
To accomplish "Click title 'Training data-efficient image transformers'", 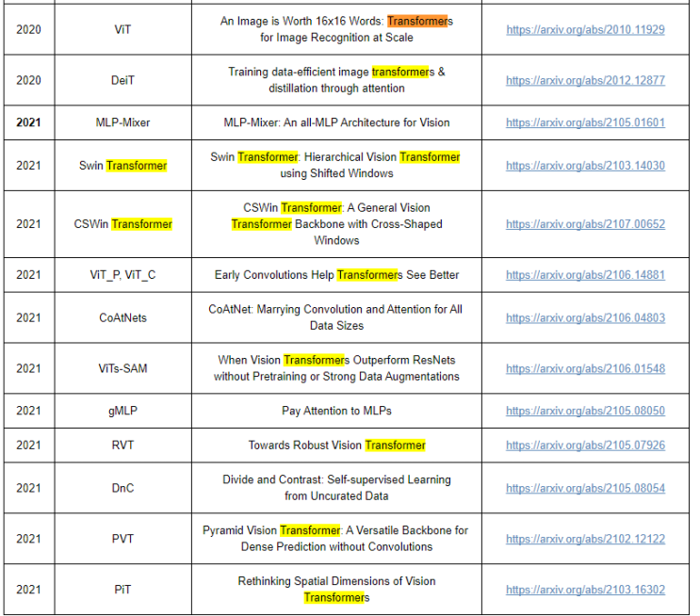I will point(332,72).
